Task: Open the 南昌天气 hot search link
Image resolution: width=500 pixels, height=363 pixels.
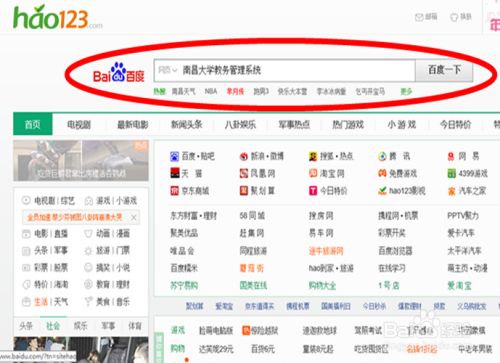Action: (x=183, y=91)
